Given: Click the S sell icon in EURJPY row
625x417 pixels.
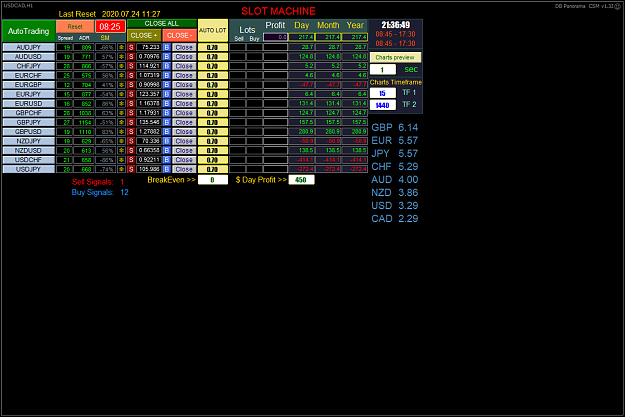Looking at the screenshot, I should point(131,94).
